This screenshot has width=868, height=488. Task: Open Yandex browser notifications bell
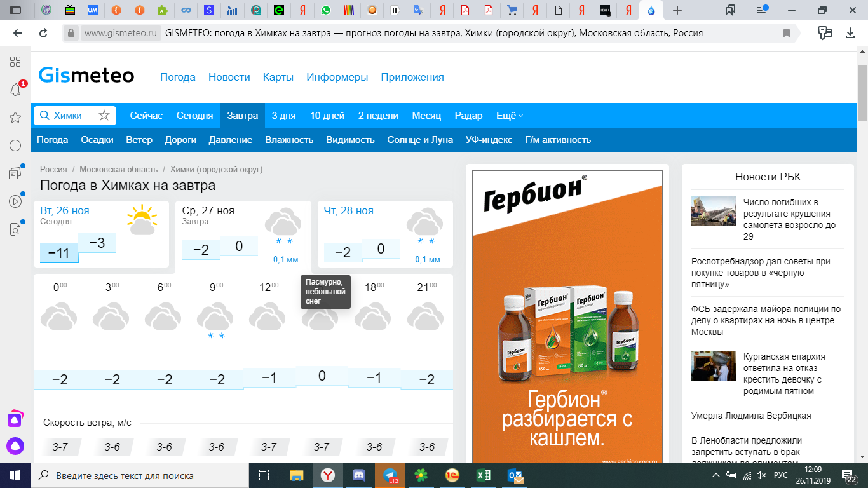pos(15,90)
